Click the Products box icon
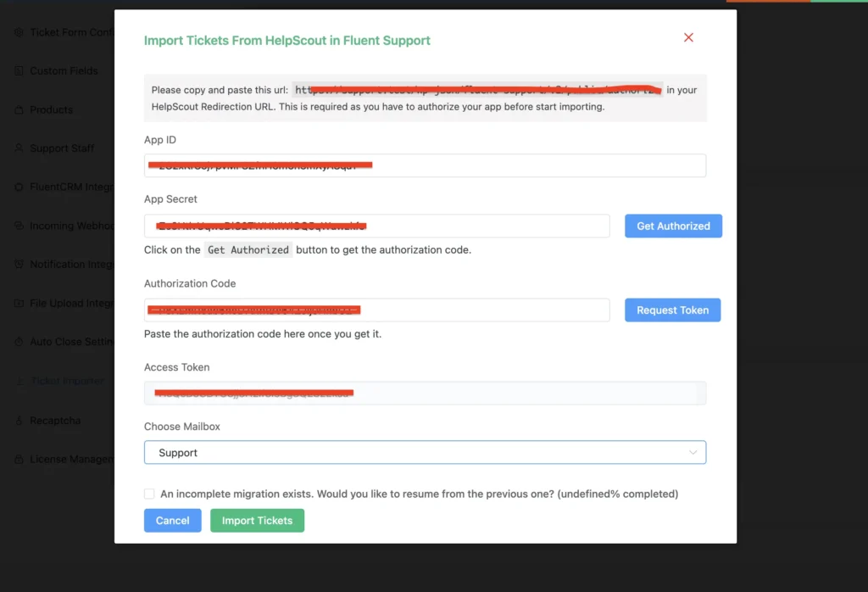 coord(19,109)
